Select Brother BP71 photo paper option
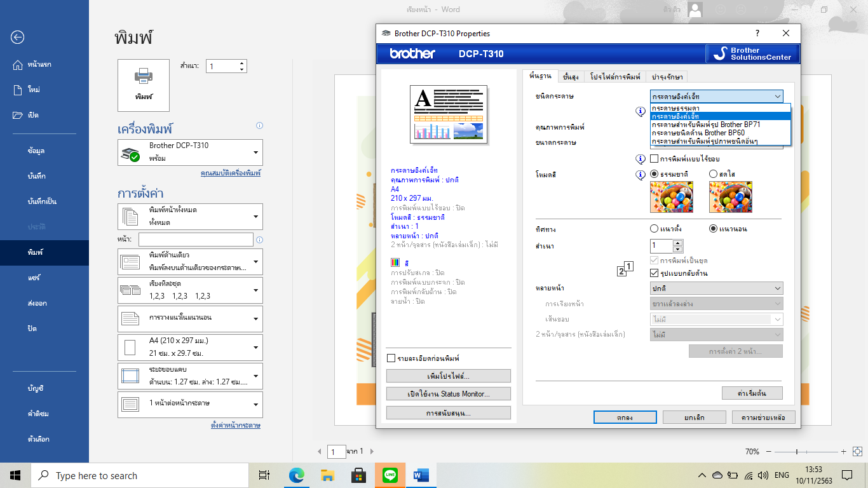Image resolution: width=868 pixels, height=488 pixels. 721,125
